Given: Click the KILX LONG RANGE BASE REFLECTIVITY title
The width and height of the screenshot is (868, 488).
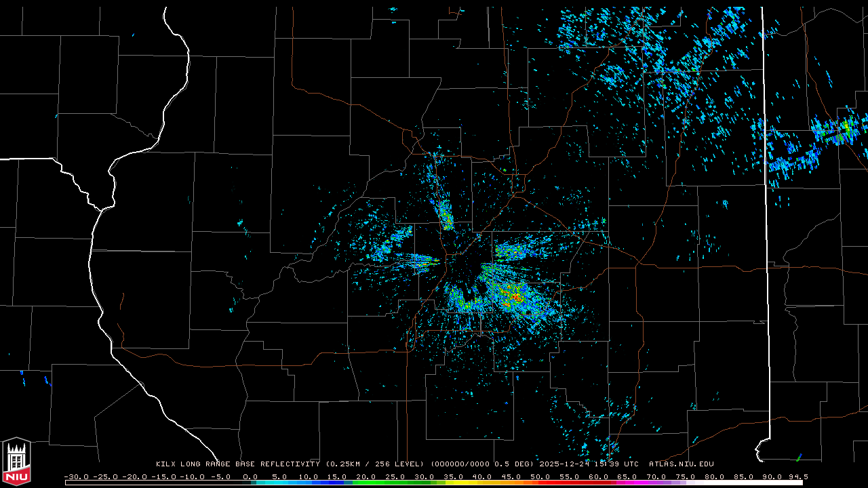Looking at the screenshot, I should click(x=237, y=464).
